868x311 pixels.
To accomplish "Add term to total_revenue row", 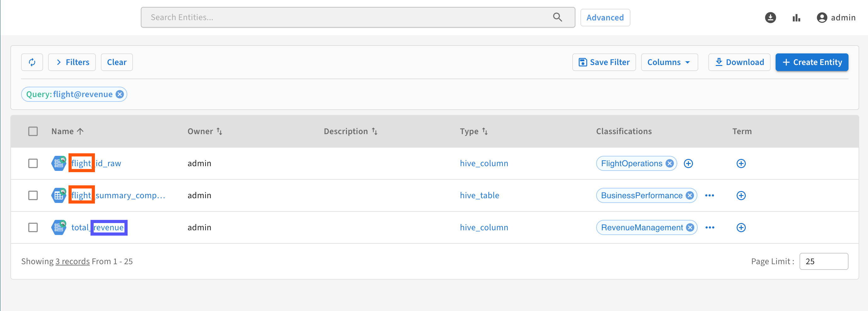I will (x=741, y=227).
